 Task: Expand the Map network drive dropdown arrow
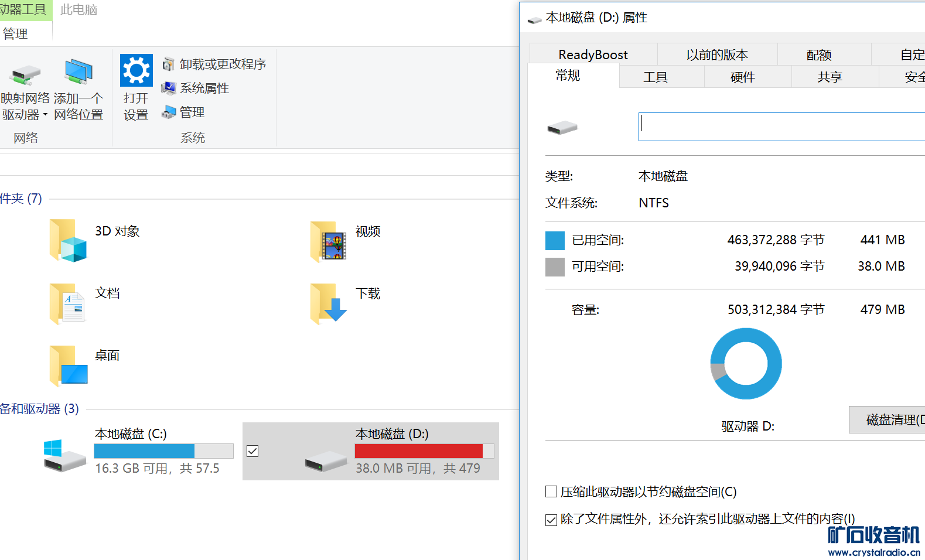coord(45,115)
